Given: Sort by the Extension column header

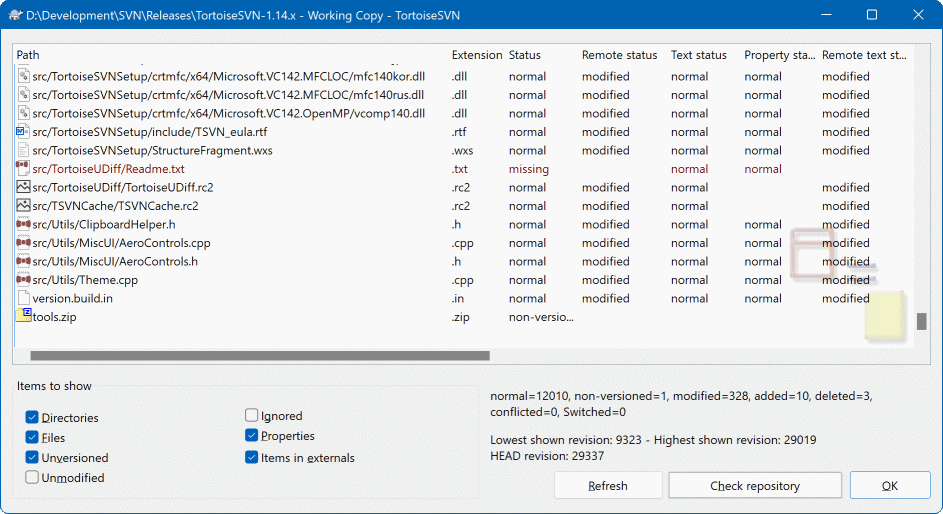Looking at the screenshot, I should (x=477, y=55).
